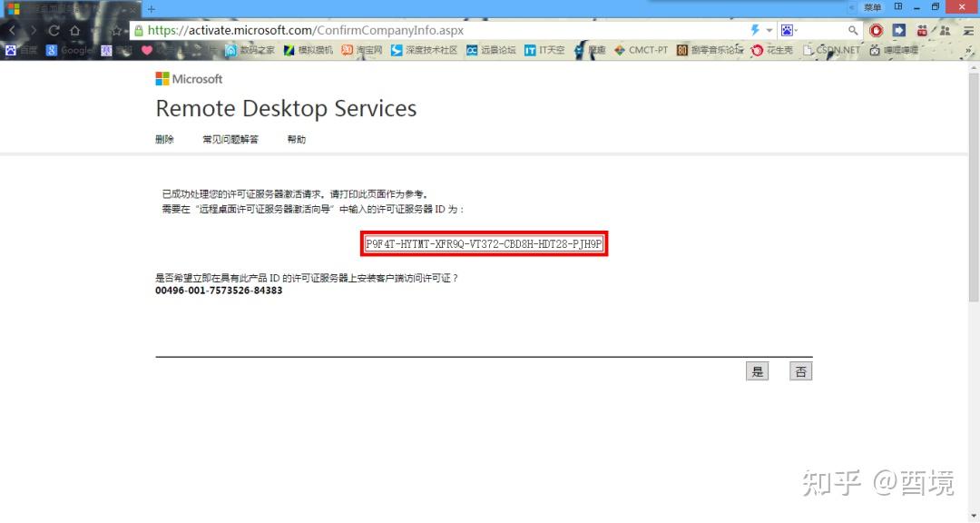Open the 数码之家 bookmark
This screenshot has width=980, height=523.
click(250, 50)
